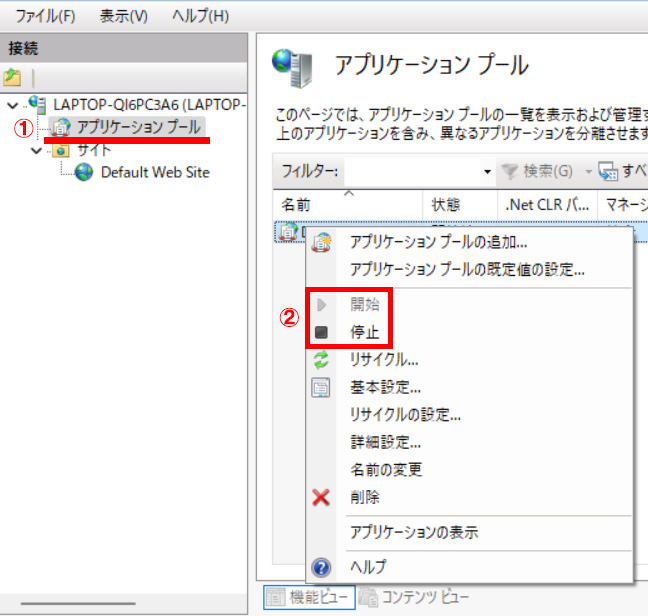This screenshot has height=616, width=648.
Task: Open the ヘルプ(H) menu
Action: click(200, 17)
